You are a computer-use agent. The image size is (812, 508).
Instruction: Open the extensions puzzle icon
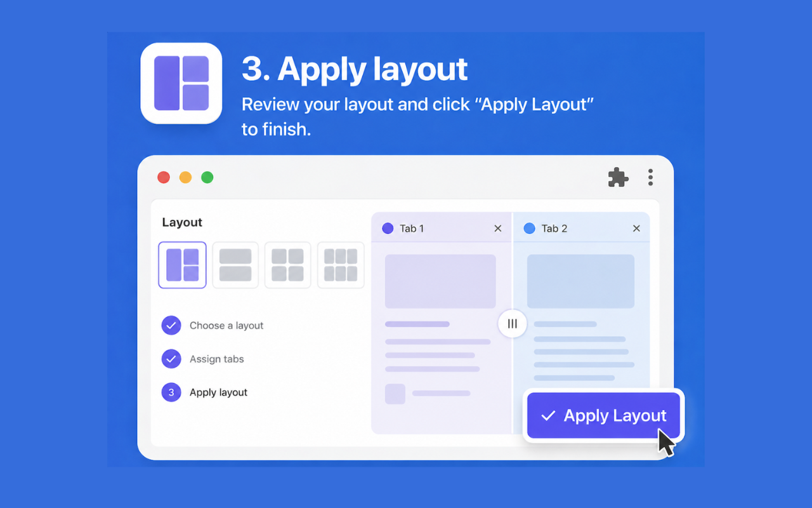[618, 177]
